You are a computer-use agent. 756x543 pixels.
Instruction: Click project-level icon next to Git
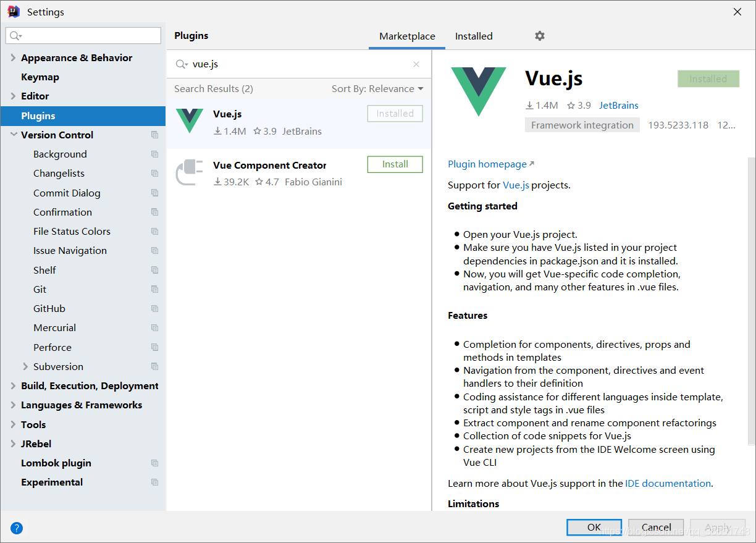coord(154,289)
